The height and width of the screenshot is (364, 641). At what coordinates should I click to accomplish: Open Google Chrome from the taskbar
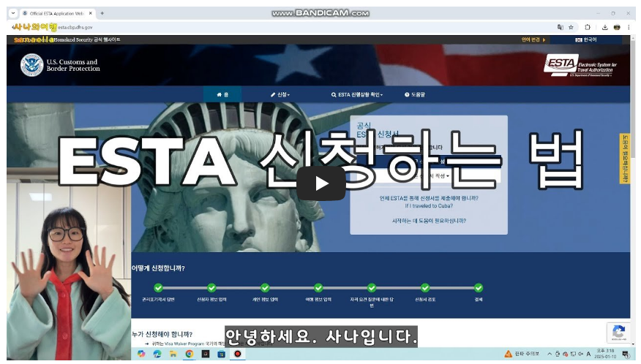point(190,354)
